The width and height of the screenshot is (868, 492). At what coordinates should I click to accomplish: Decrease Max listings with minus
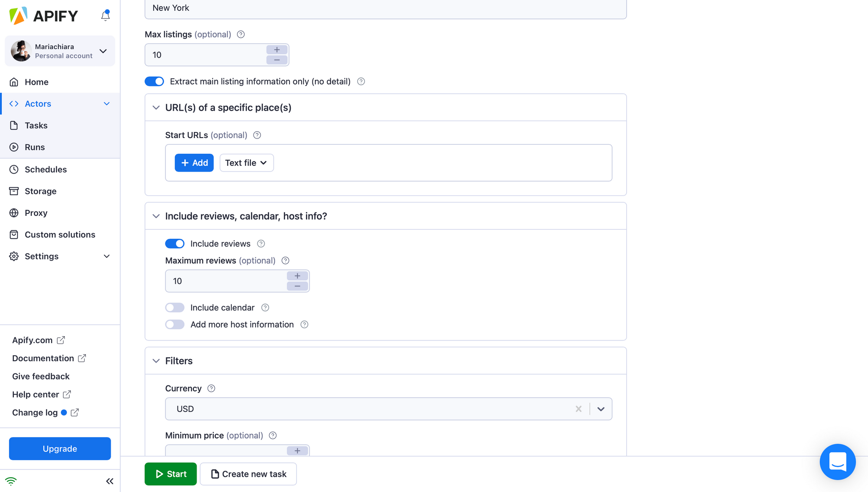click(x=277, y=60)
